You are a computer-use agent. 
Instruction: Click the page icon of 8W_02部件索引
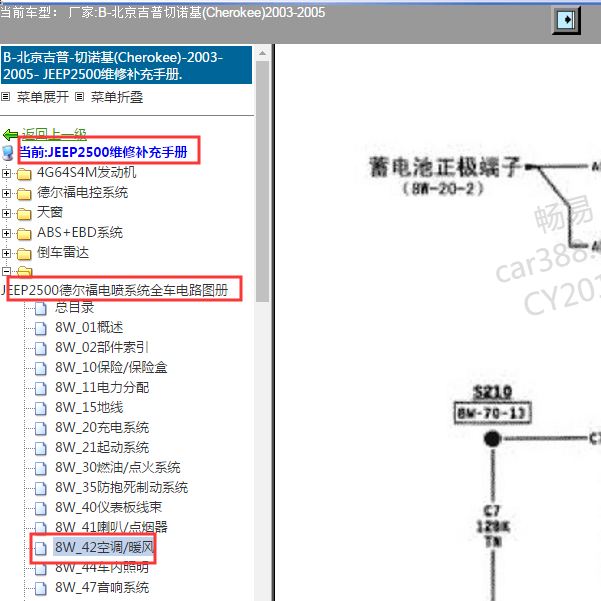coord(41,348)
